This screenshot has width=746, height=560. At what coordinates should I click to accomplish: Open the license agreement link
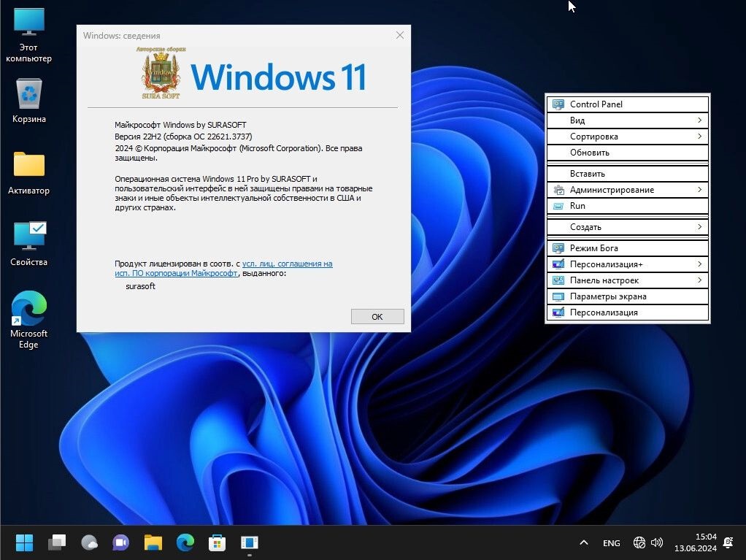[287, 264]
